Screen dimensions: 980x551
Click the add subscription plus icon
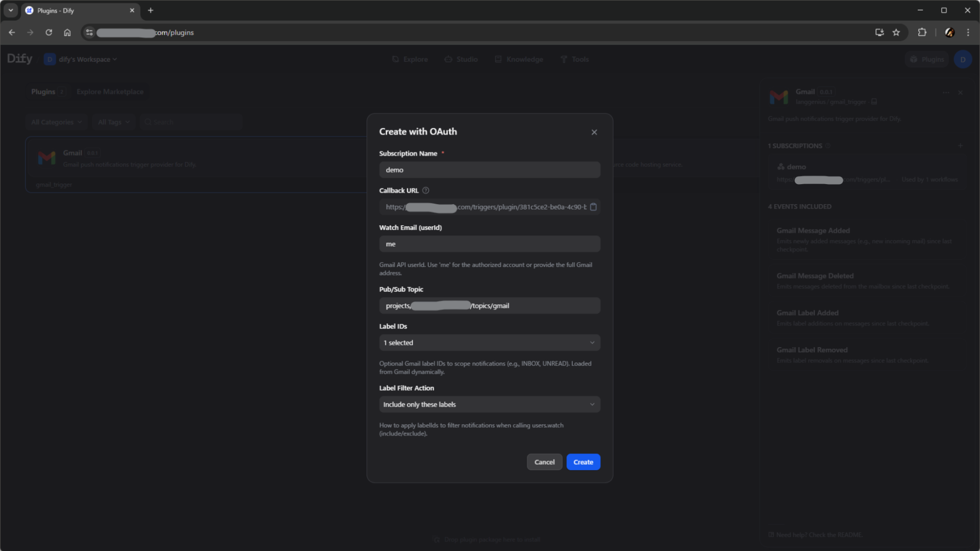click(960, 145)
